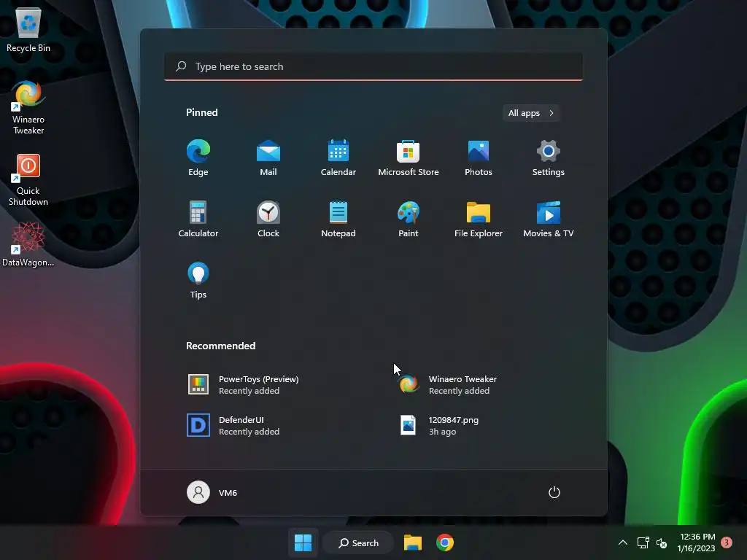Click the network icon in system tray
The image size is (747, 560).
pos(643,542)
